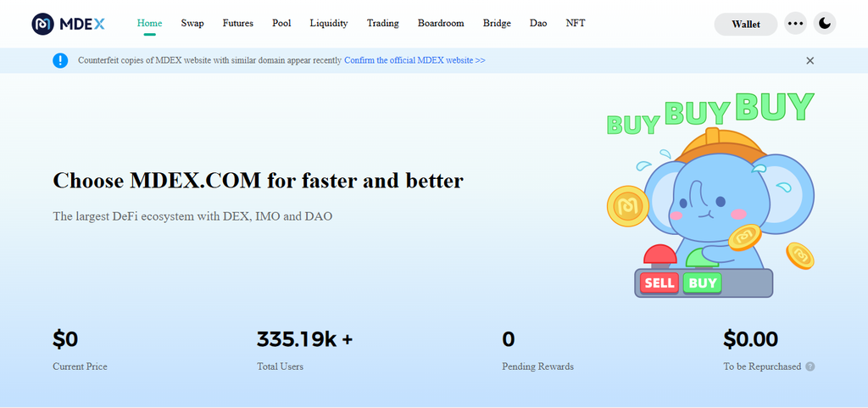Open the Boardroom page
This screenshot has height=408, width=868.
[441, 23]
